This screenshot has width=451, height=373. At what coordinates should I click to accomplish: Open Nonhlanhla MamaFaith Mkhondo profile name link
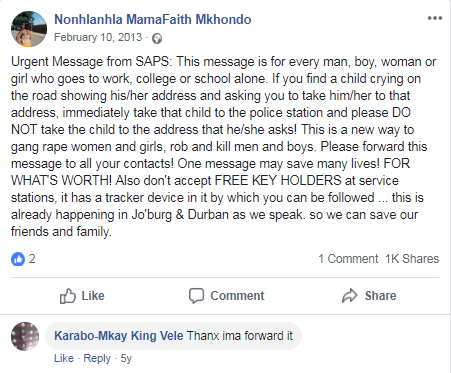[x=153, y=19]
